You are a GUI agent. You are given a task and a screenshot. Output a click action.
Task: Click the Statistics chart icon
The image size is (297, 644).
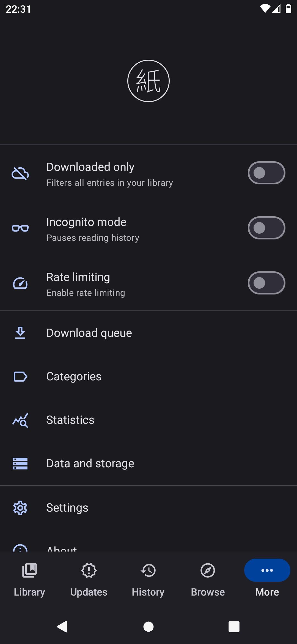point(20,420)
